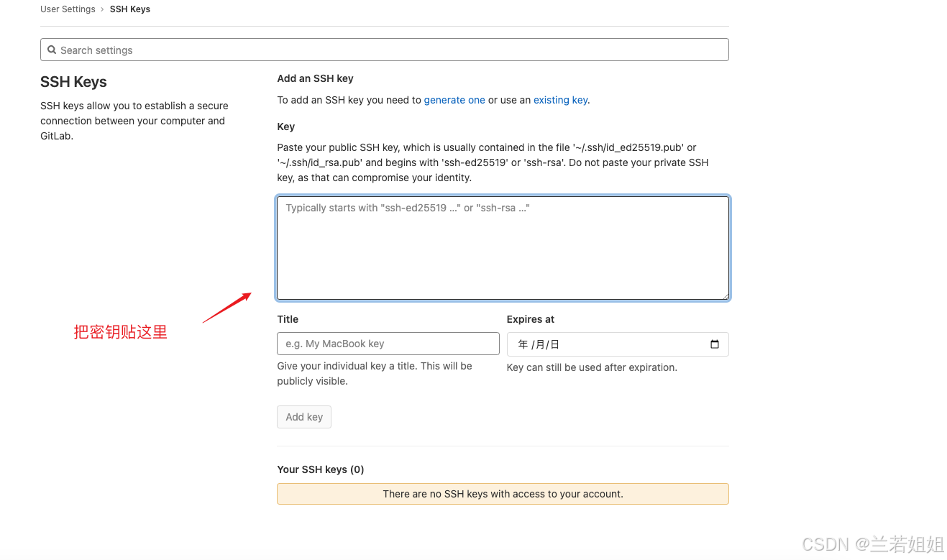Click the no SSH keys warning banner
This screenshot has width=947, height=560.
(x=502, y=494)
